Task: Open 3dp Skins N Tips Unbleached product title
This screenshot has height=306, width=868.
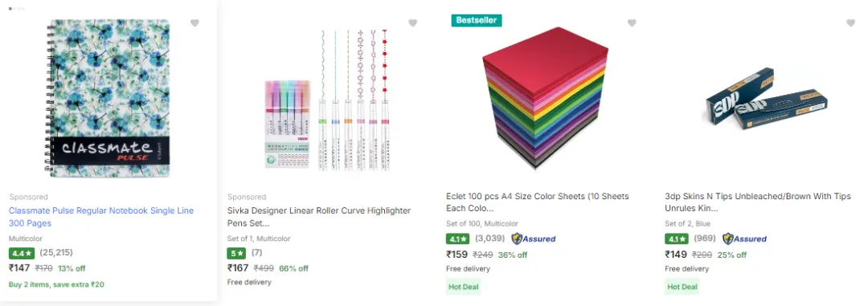Action: (x=758, y=202)
